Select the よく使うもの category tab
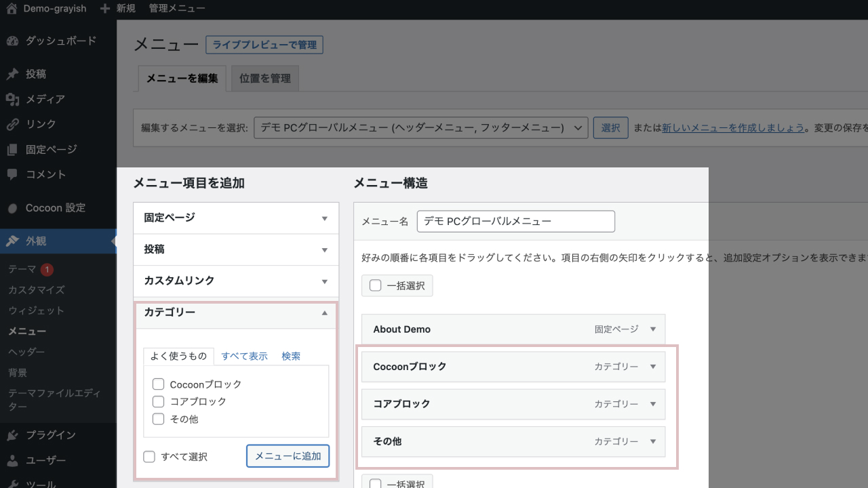868x488 pixels. pyautogui.click(x=179, y=356)
